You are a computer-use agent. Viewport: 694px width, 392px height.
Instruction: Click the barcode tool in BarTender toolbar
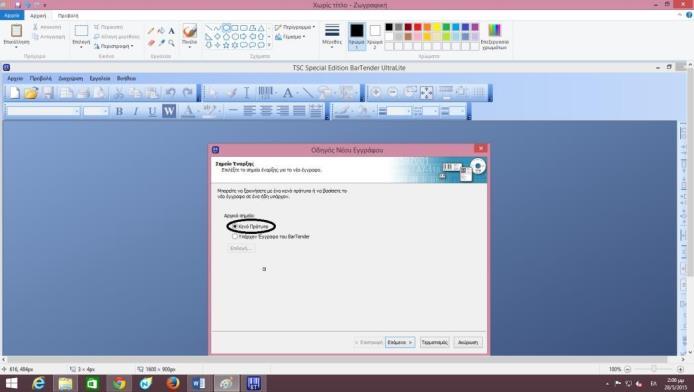265,93
